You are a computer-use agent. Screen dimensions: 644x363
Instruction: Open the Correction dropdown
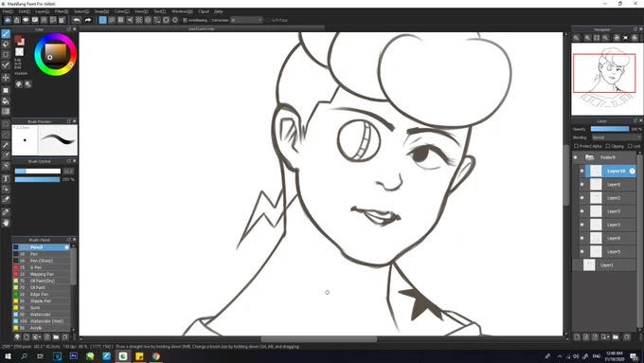coord(246,20)
